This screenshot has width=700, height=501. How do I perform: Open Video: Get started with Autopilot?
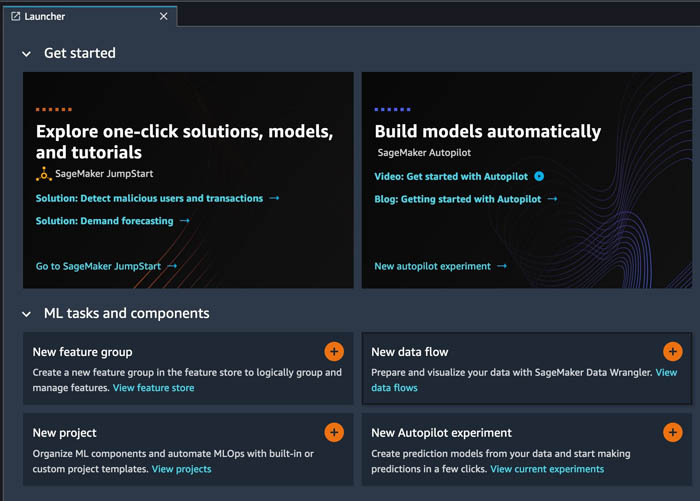click(x=451, y=176)
